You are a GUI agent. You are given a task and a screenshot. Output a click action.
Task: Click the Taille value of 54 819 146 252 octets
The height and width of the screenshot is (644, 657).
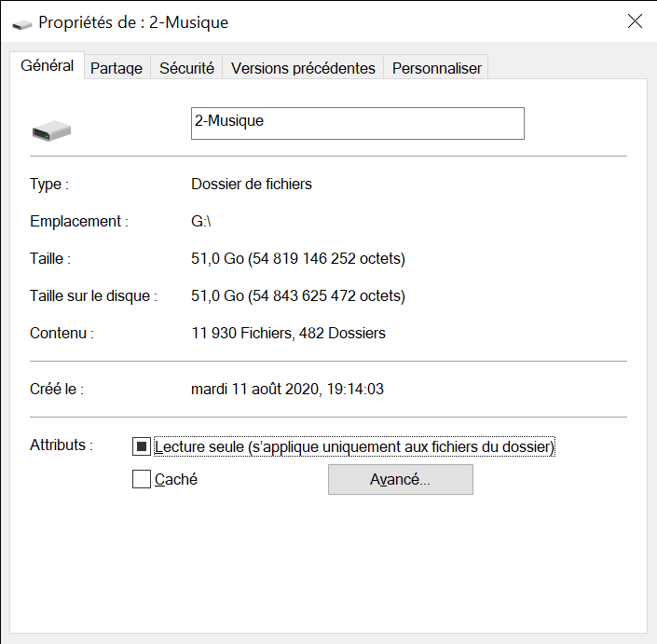click(298, 258)
